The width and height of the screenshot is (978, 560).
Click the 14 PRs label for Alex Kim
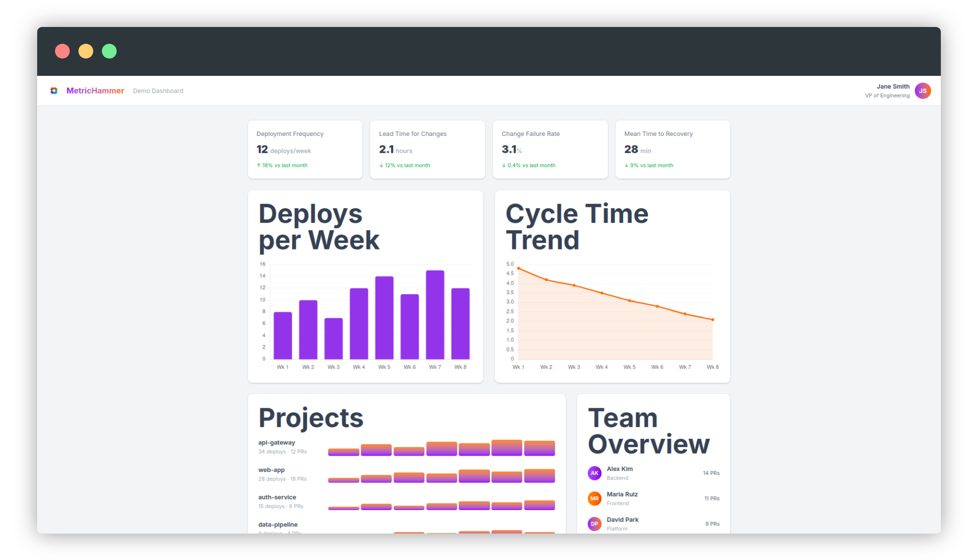pyautogui.click(x=711, y=472)
